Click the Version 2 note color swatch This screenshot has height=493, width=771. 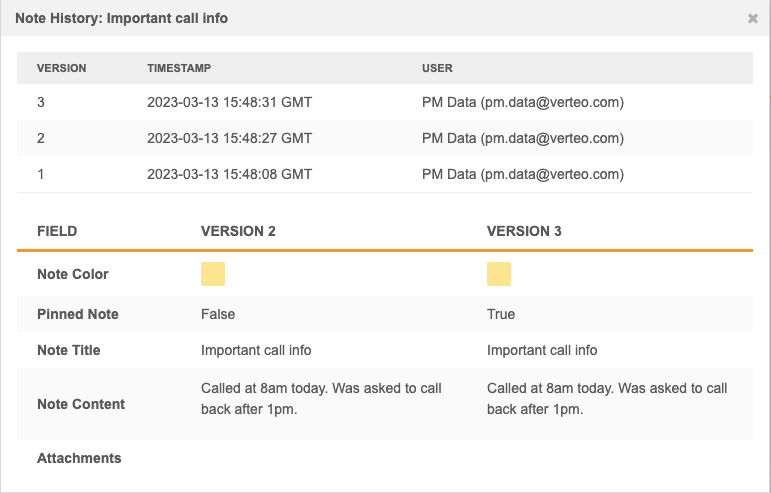click(213, 274)
